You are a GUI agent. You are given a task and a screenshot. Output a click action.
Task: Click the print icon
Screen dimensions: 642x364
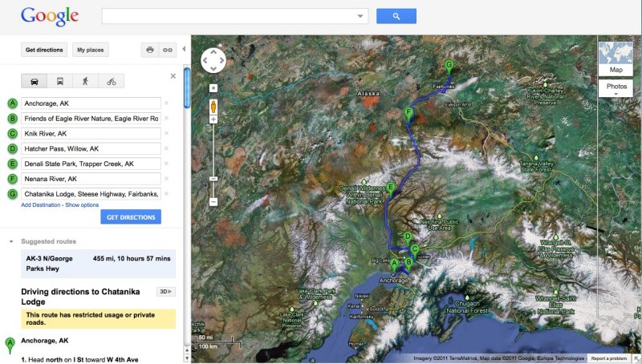point(150,50)
